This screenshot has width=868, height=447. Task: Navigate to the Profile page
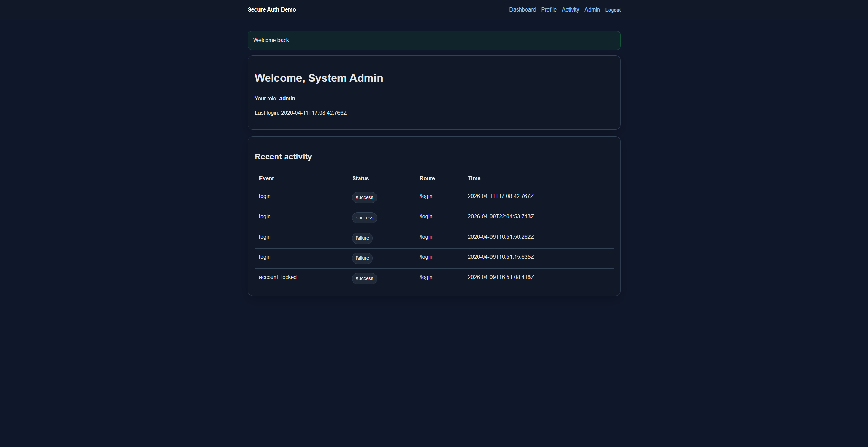point(548,9)
